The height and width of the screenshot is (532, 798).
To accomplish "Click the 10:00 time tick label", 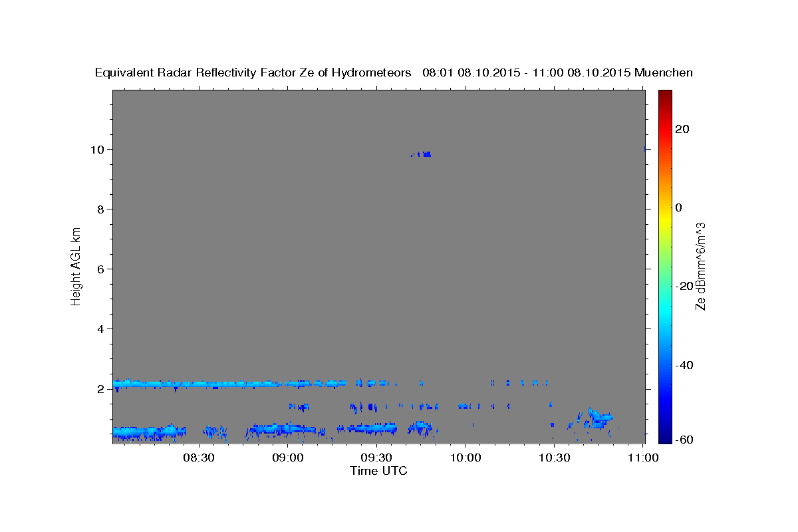I will (465, 458).
